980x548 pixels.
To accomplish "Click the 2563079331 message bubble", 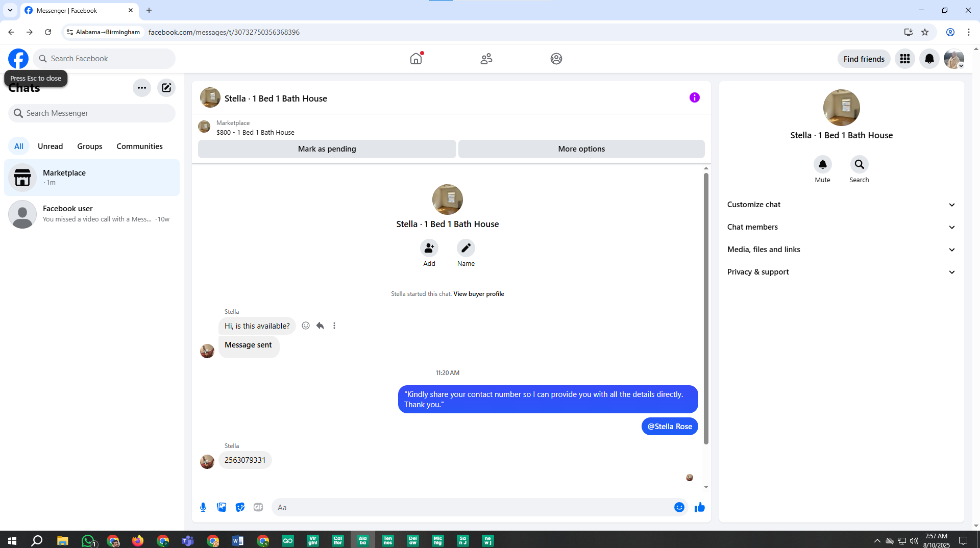I will pos(245,460).
